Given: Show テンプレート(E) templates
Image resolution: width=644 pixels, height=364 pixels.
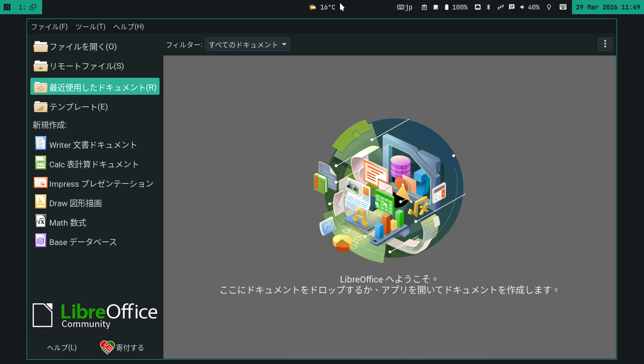Looking at the screenshot, I should (x=95, y=107).
